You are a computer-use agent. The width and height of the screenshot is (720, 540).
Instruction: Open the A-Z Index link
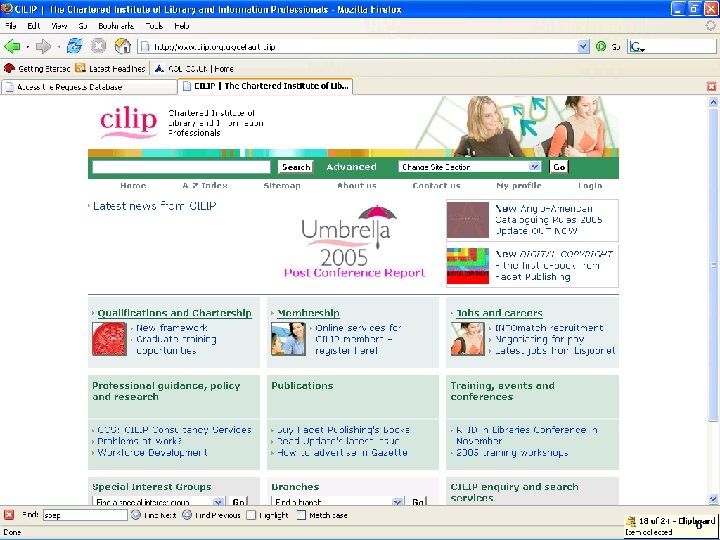click(x=205, y=186)
